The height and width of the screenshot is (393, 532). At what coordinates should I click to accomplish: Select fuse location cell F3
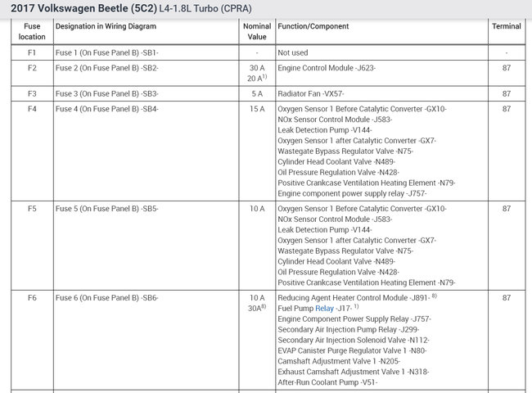[x=32, y=93]
